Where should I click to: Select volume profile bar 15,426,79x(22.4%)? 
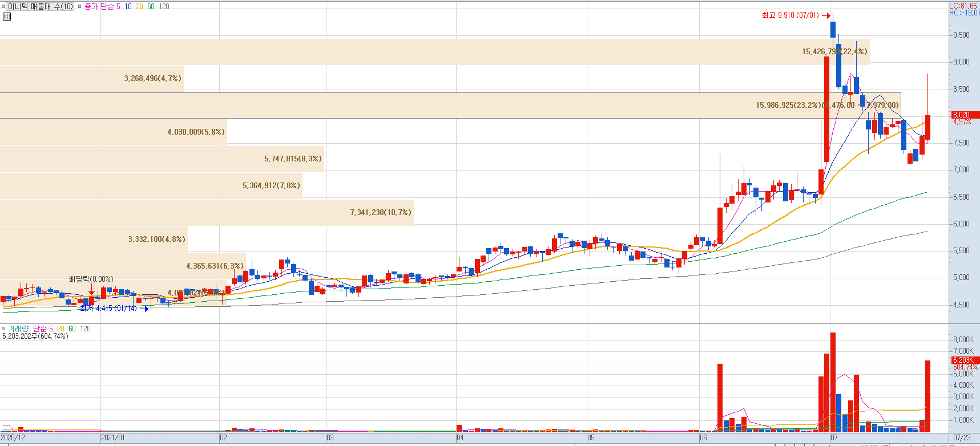click(x=435, y=52)
